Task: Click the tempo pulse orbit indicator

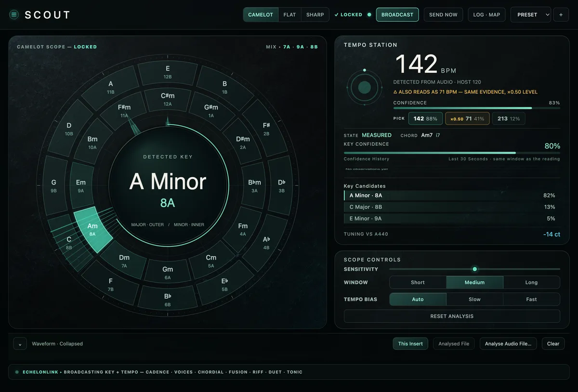Action: [x=365, y=87]
